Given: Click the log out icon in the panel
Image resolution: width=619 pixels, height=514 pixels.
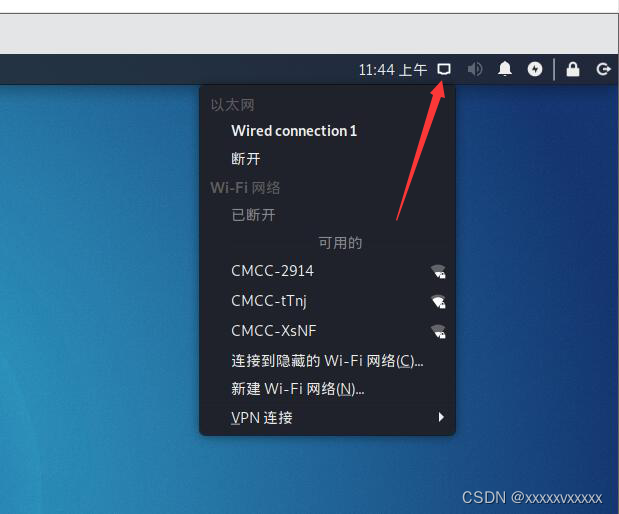Looking at the screenshot, I should pyautogui.click(x=603, y=69).
